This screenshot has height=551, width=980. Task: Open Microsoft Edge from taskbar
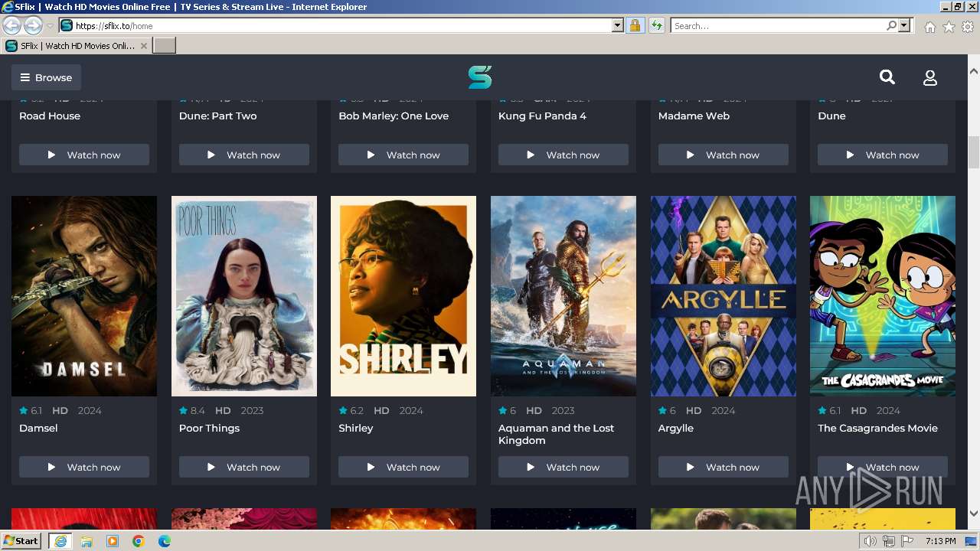point(165,541)
